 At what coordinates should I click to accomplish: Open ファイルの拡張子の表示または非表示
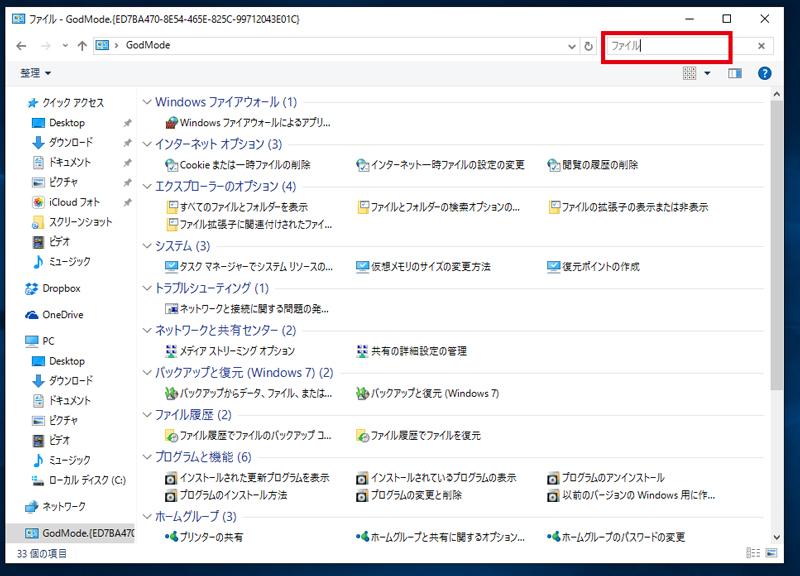click(x=628, y=207)
